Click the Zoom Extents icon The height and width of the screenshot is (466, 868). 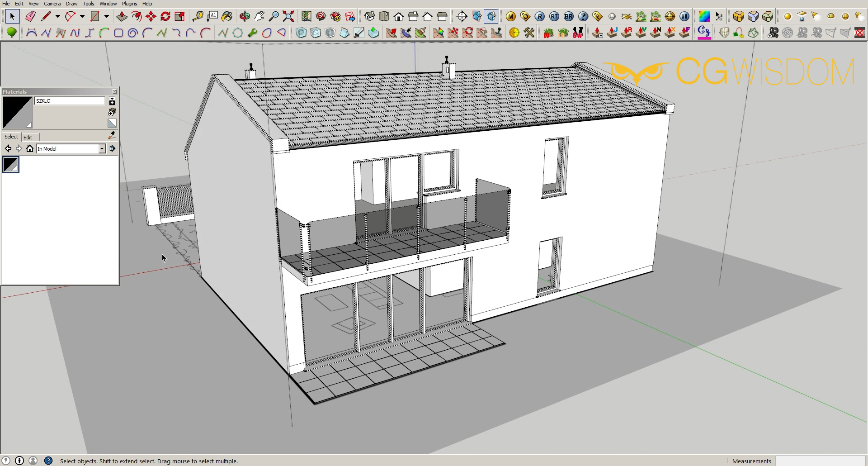[288, 17]
